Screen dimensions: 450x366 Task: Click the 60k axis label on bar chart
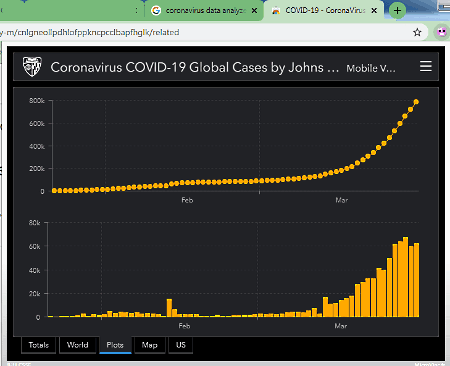pos(34,246)
